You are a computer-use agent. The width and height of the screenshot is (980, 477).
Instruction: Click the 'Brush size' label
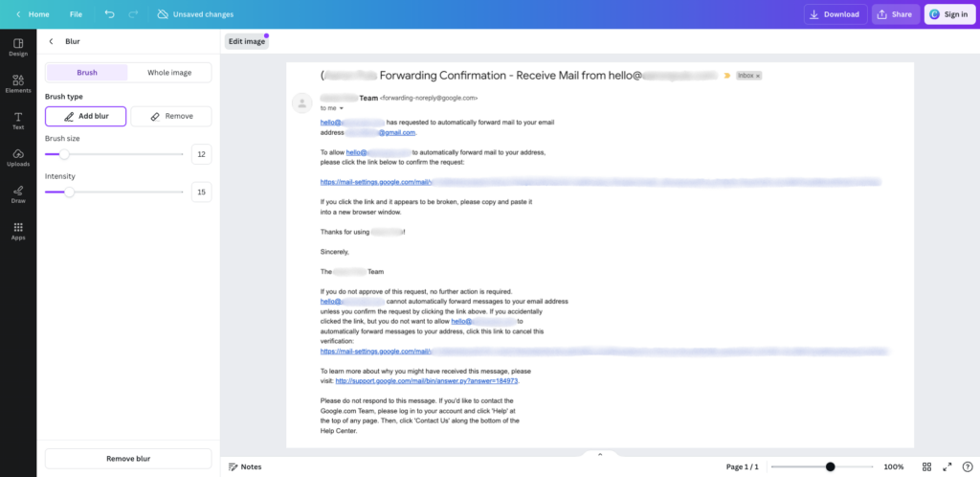(x=62, y=138)
